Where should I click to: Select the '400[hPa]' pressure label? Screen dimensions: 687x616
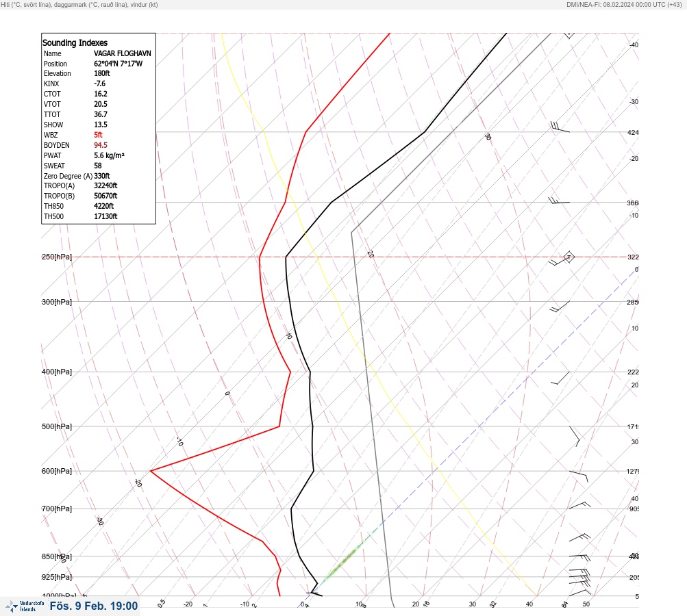click(x=57, y=372)
